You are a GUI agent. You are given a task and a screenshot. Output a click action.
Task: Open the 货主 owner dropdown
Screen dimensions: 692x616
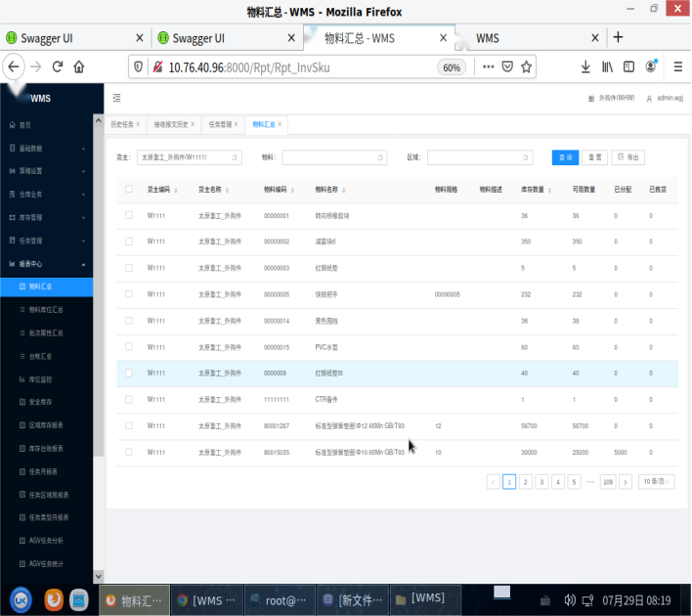(190, 157)
